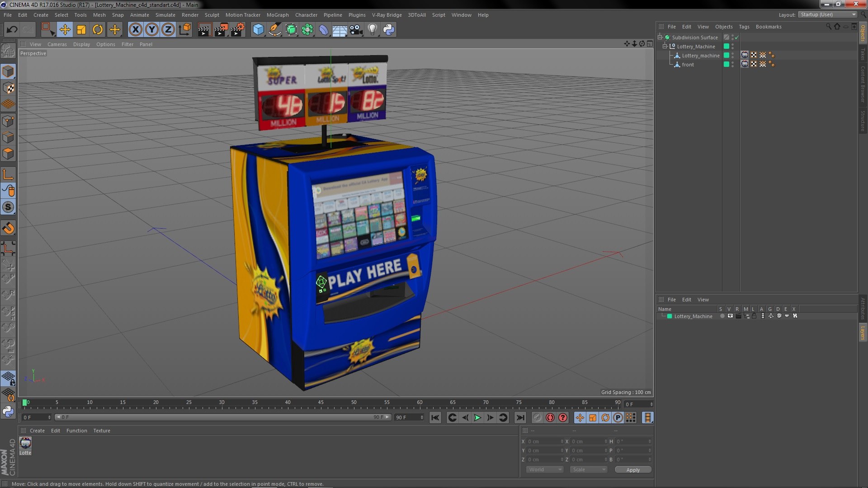This screenshot has width=868, height=488.
Task: Toggle visibility dots of front object
Action: [732, 65]
